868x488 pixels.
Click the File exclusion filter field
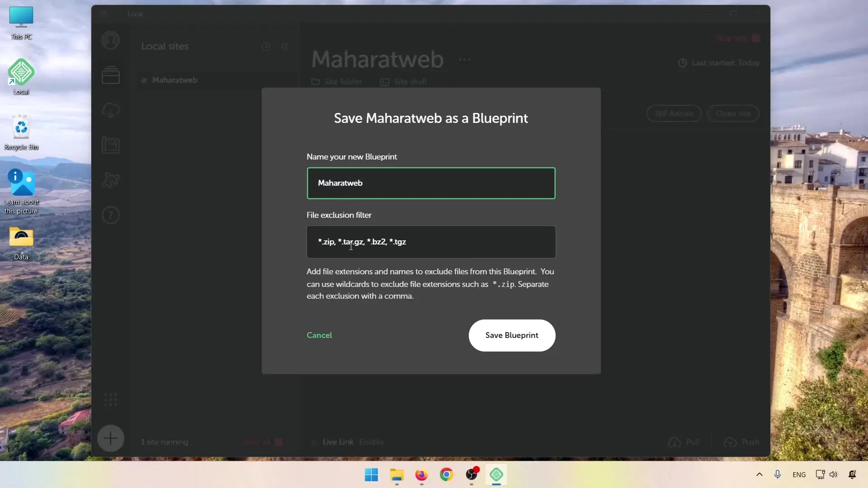(431, 242)
